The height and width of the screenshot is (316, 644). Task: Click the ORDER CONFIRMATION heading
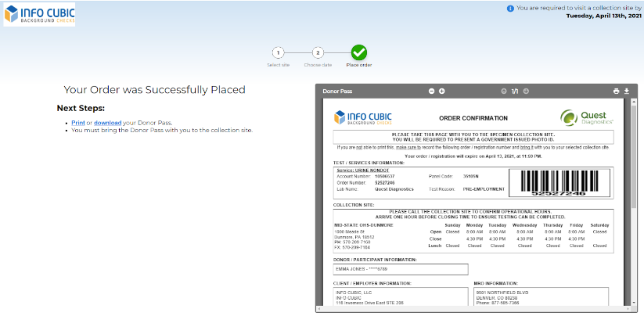click(473, 118)
